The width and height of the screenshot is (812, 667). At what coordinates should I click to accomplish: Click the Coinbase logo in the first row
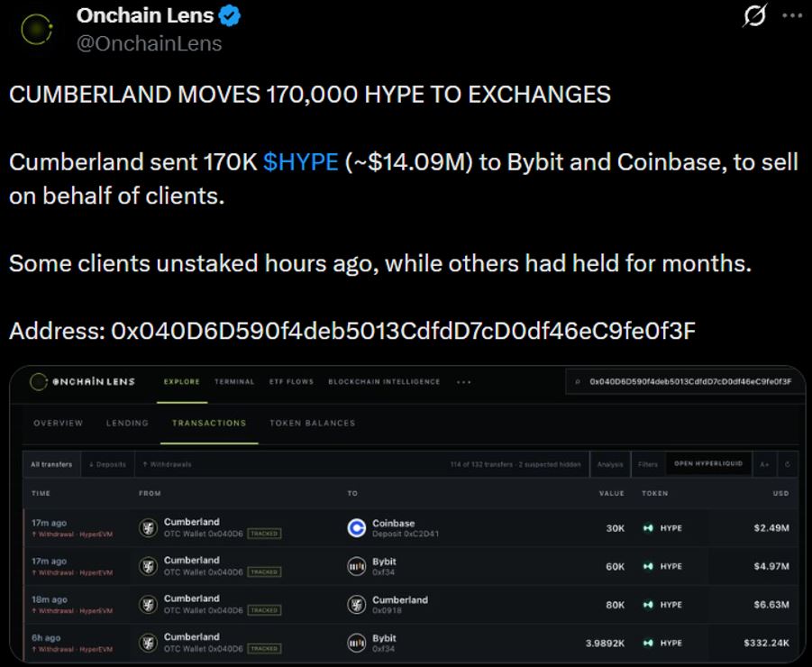tap(356, 527)
